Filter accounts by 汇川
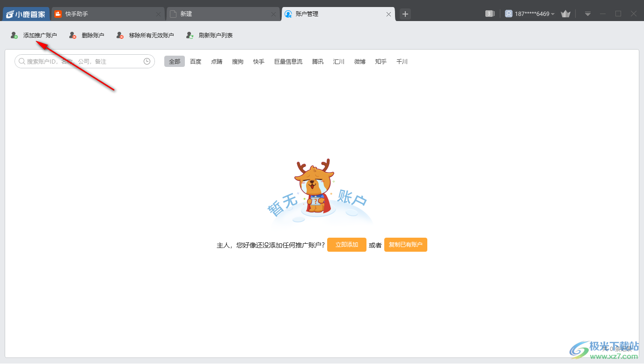644x364 pixels. pyautogui.click(x=339, y=61)
